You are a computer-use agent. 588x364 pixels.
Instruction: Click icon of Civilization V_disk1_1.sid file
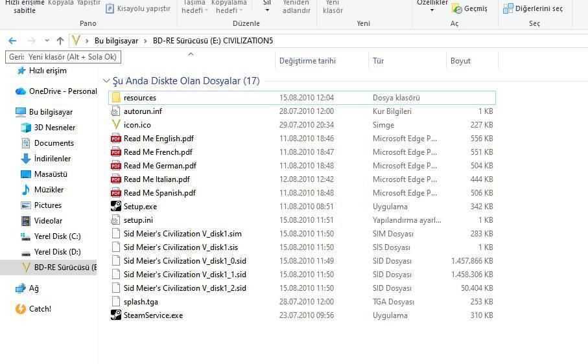point(116,275)
